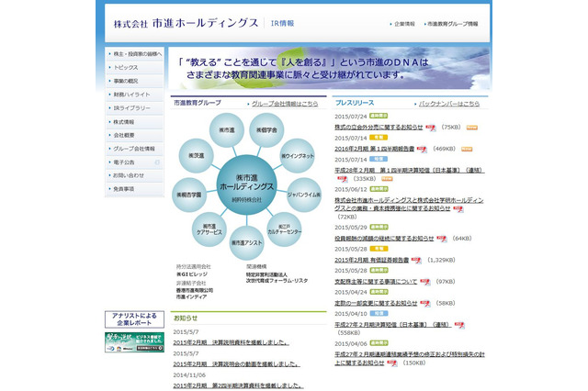Click the プレスリリース section heading
Image resolution: width=588 pixels, height=391 pixels.
pyautogui.click(x=355, y=103)
